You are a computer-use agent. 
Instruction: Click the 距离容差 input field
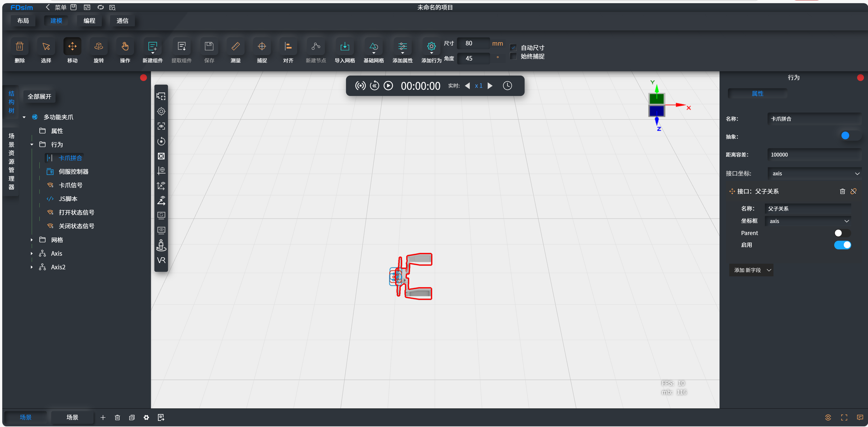tap(814, 155)
